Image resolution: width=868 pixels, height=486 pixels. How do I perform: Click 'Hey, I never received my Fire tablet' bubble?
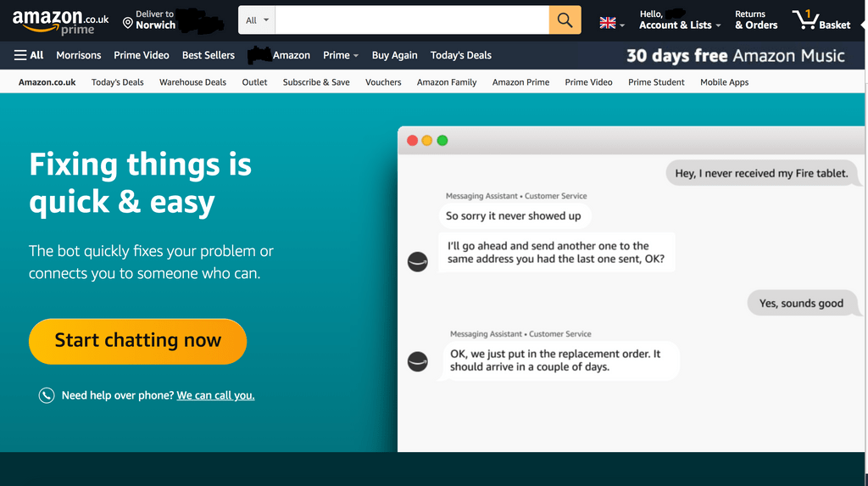point(762,173)
